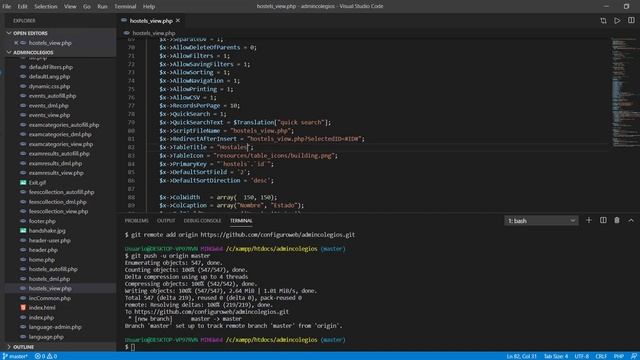Open the Selection menu
The width and height of the screenshot is (640, 360).
(45, 7)
